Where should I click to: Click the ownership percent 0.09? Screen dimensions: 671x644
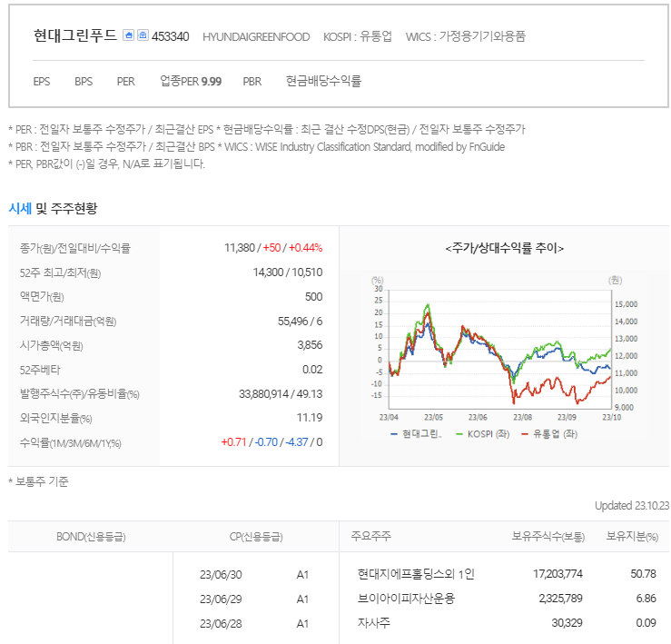(x=646, y=623)
